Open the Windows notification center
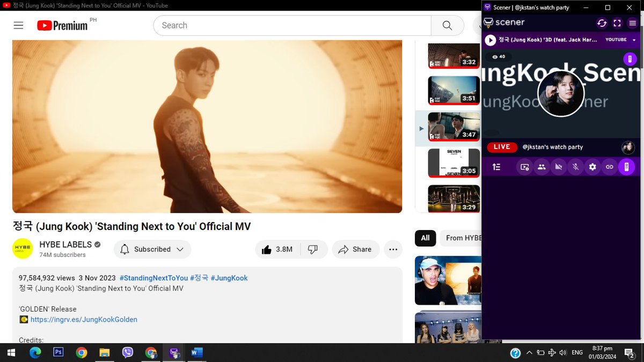Viewport: 644px width, 362px height. (630, 352)
